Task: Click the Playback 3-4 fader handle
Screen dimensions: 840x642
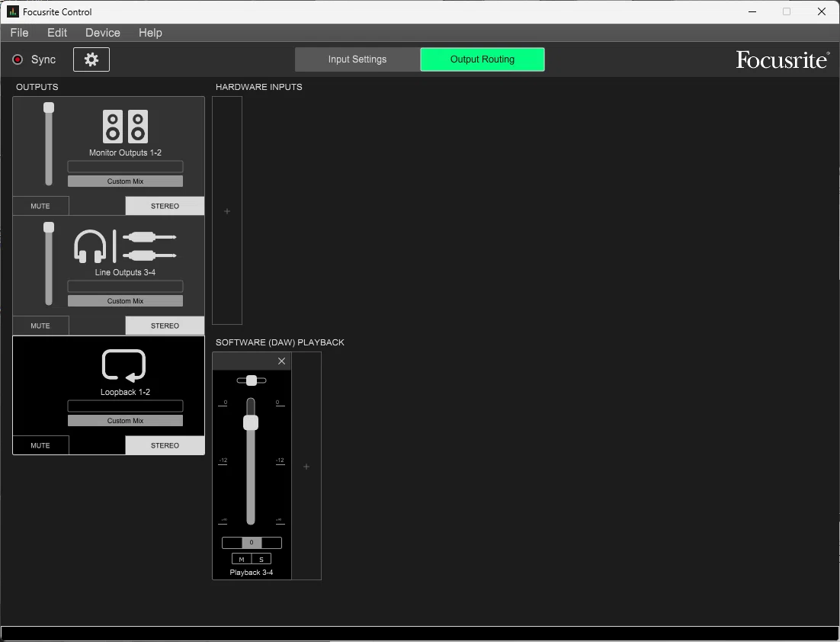Action: (251, 422)
